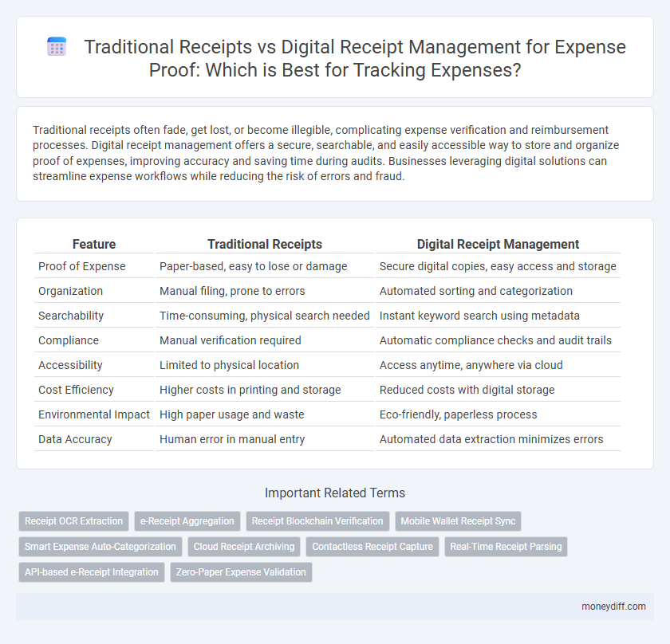This screenshot has width=670, height=644.
Task: Click the calendar icon beside the title
Action: [57, 46]
